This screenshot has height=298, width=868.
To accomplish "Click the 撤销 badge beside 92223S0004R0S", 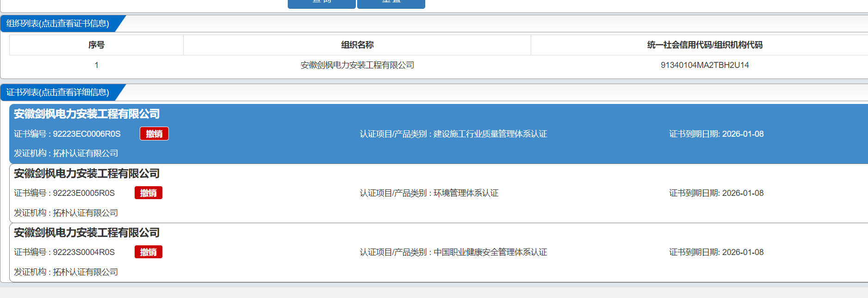I will pyautogui.click(x=149, y=252).
